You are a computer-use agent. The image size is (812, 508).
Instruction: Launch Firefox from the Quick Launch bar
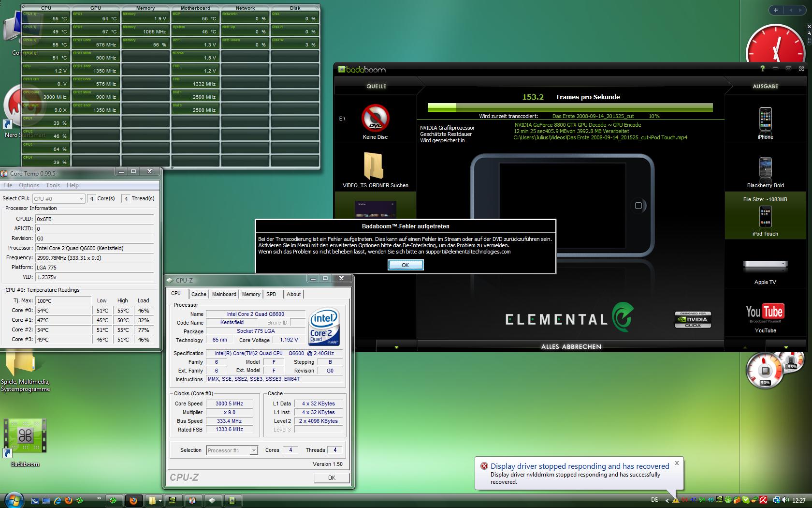pos(69,501)
